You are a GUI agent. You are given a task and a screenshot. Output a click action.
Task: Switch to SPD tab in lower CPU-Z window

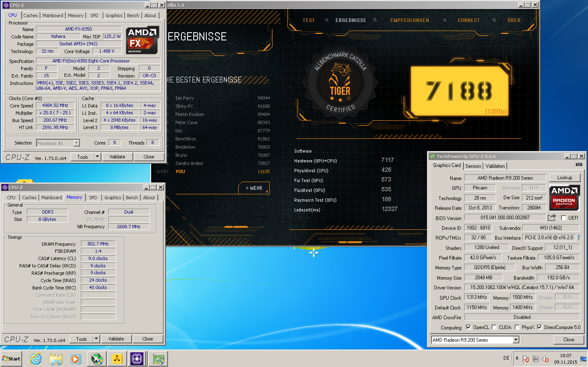pos(93,198)
